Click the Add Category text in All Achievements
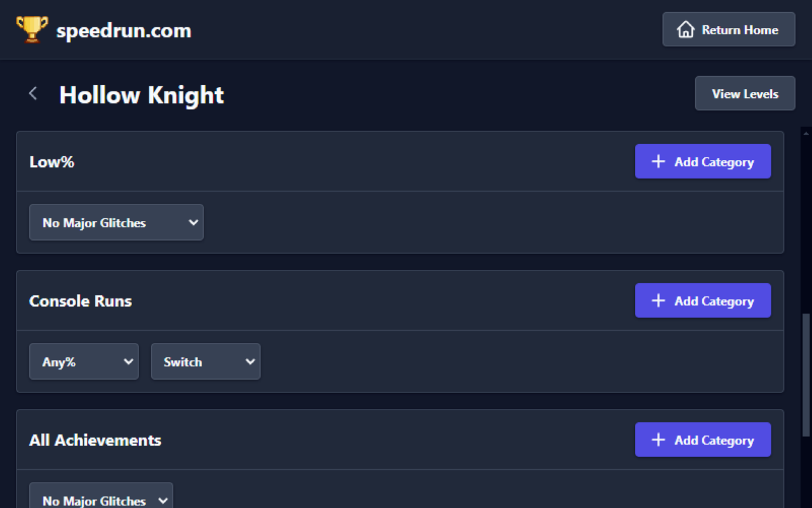 (714, 440)
